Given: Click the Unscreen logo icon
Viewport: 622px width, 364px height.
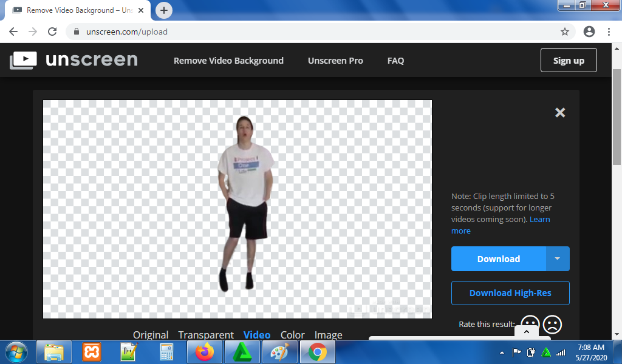Looking at the screenshot, I should point(23,60).
